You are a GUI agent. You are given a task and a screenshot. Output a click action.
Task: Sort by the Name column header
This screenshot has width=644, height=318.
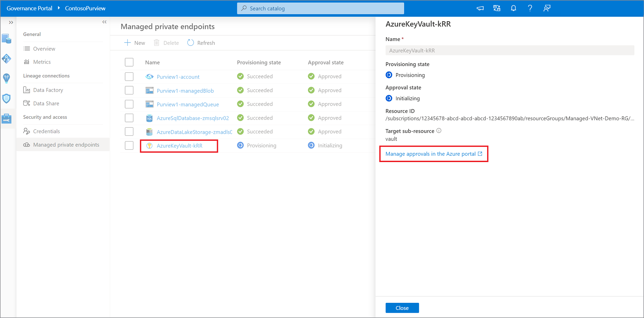pyautogui.click(x=152, y=63)
